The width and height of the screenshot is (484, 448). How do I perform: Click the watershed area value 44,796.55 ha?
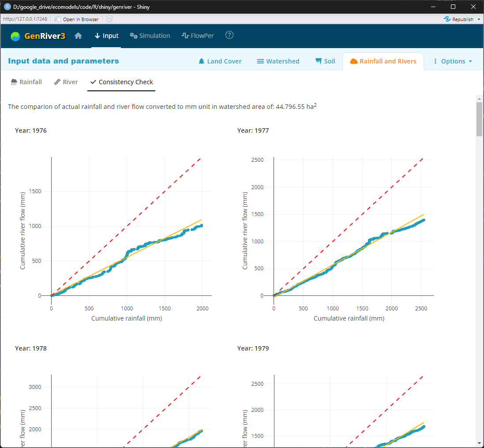[296, 106]
